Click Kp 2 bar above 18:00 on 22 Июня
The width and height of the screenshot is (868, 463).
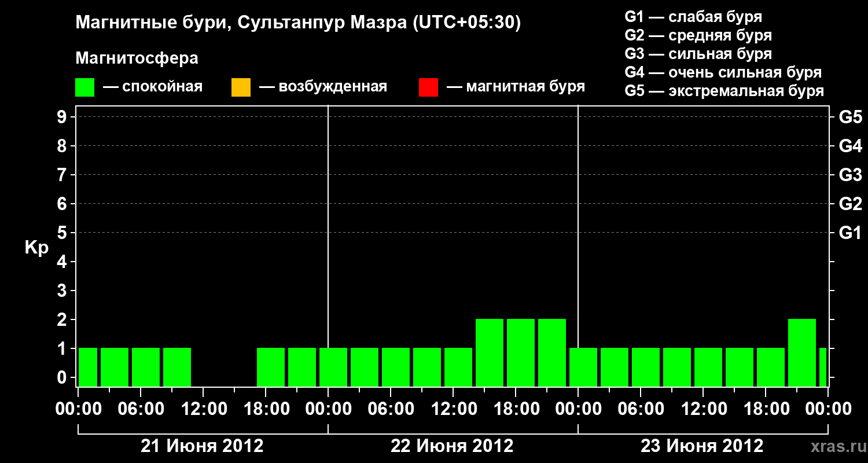(x=521, y=352)
